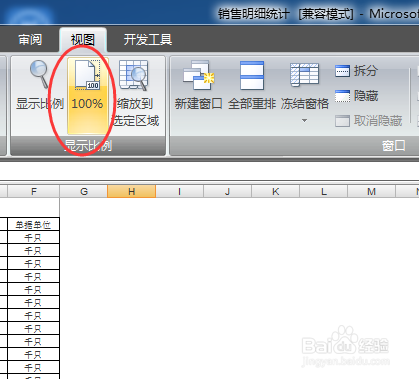Viewport: 419px width, 379px height.
Task: Select column K header
Action: click(x=276, y=192)
